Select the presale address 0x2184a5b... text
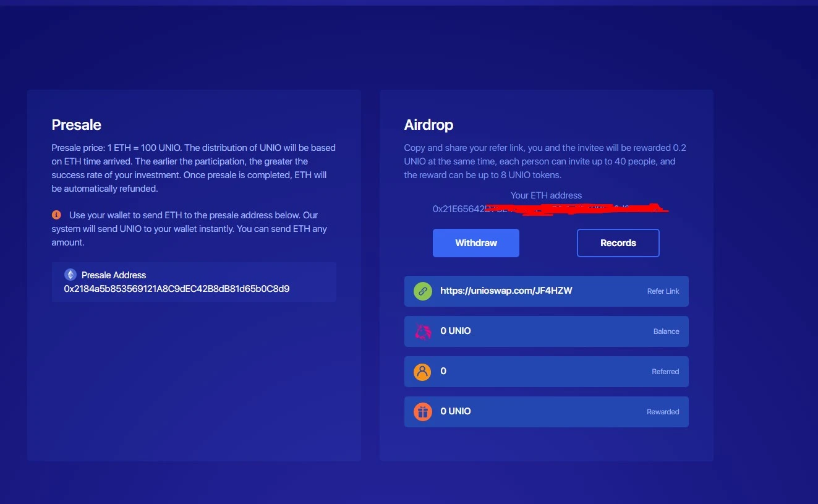Screen dimensions: 818x504 click(x=177, y=289)
